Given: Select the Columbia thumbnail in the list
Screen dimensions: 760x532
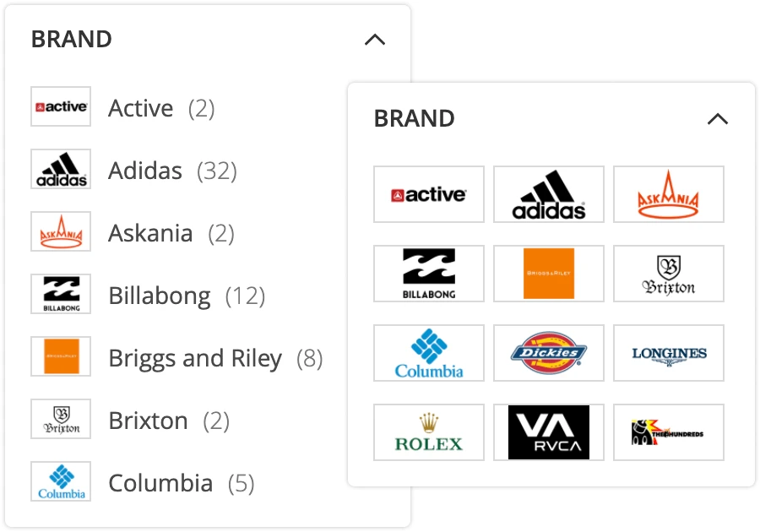Looking at the screenshot, I should point(60,480).
